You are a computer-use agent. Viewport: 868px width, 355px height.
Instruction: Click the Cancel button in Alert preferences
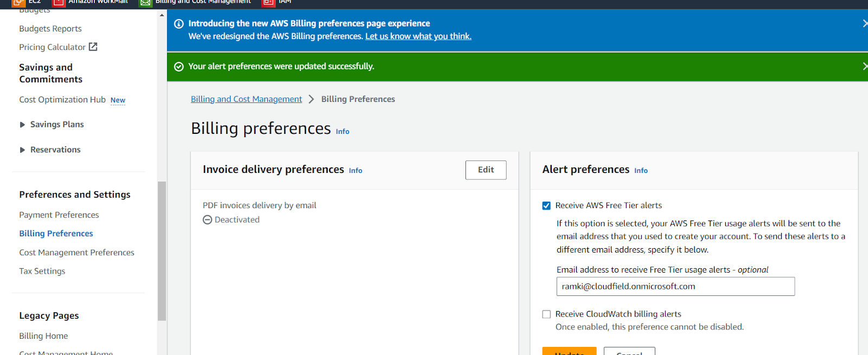click(629, 351)
